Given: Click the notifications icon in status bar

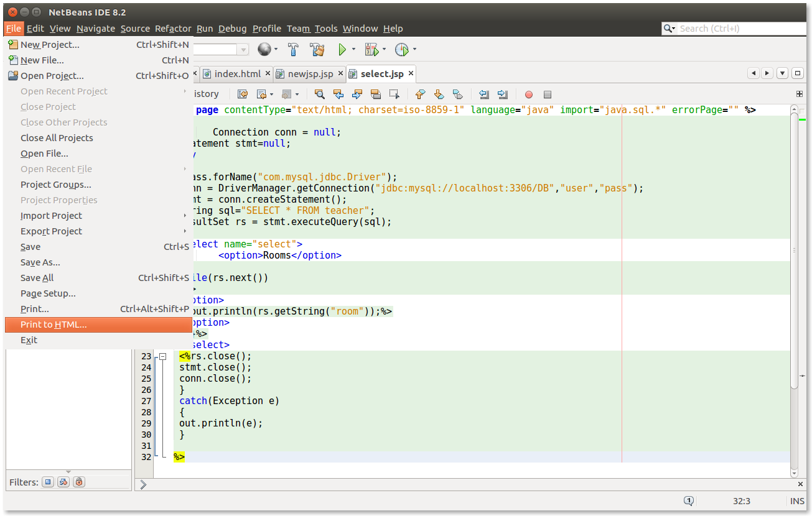Looking at the screenshot, I should tap(689, 501).
